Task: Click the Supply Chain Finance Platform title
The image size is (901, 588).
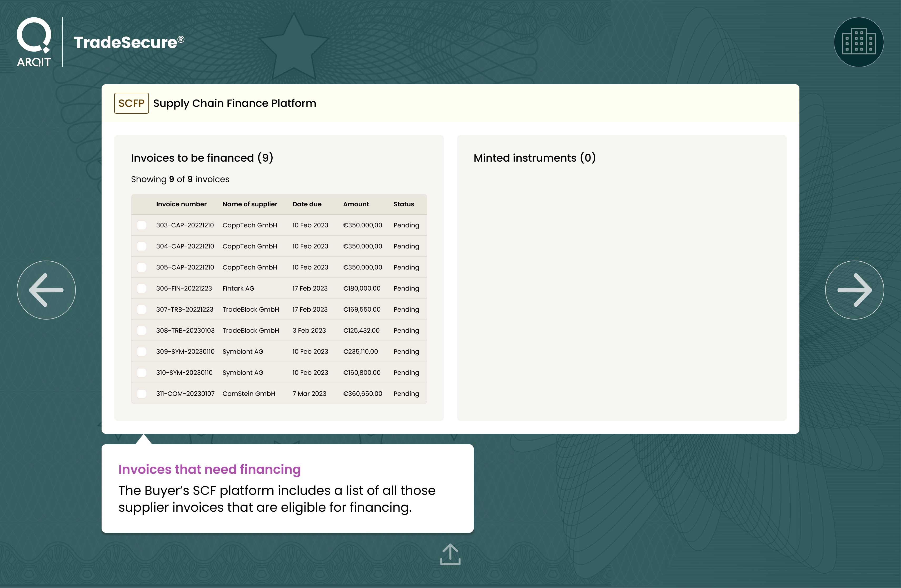Action: pos(235,103)
